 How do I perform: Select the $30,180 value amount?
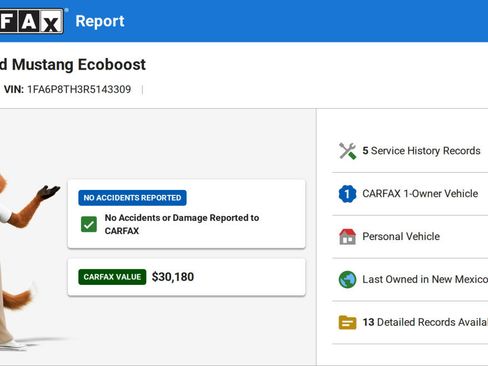tap(173, 277)
